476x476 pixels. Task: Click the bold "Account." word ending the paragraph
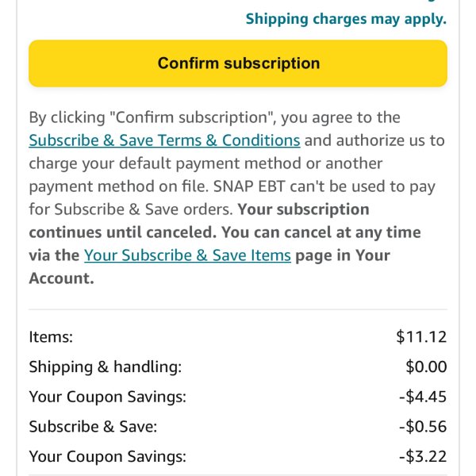tap(61, 278)
